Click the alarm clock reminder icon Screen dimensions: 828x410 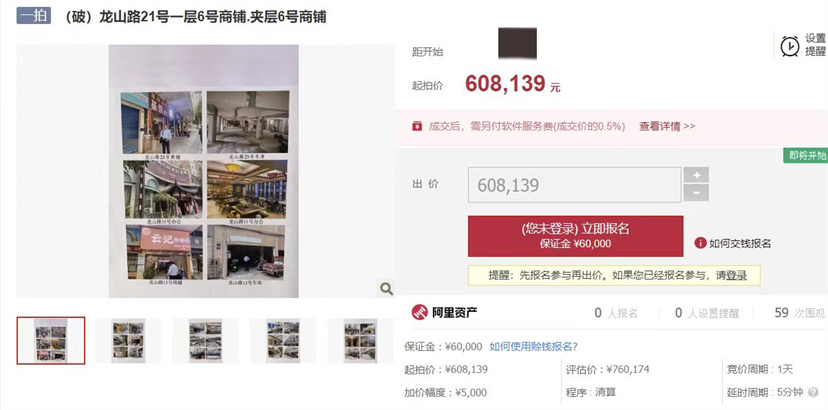[790, 46]
